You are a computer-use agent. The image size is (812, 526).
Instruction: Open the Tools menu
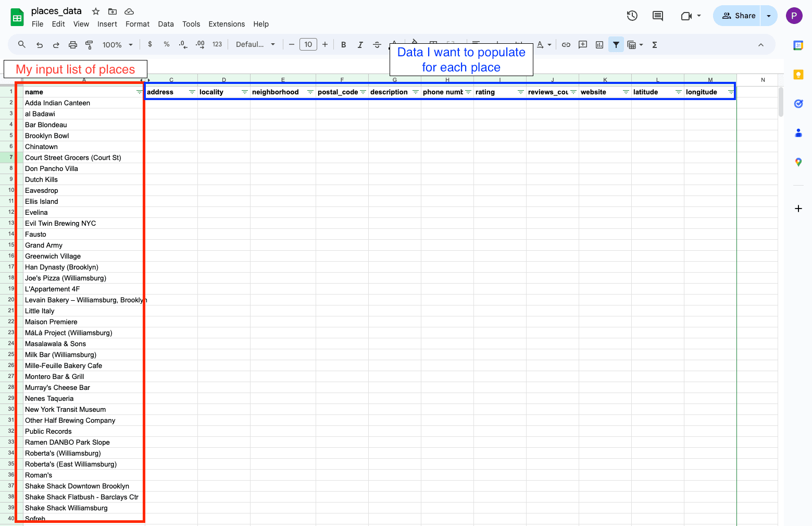coord(191,24)
